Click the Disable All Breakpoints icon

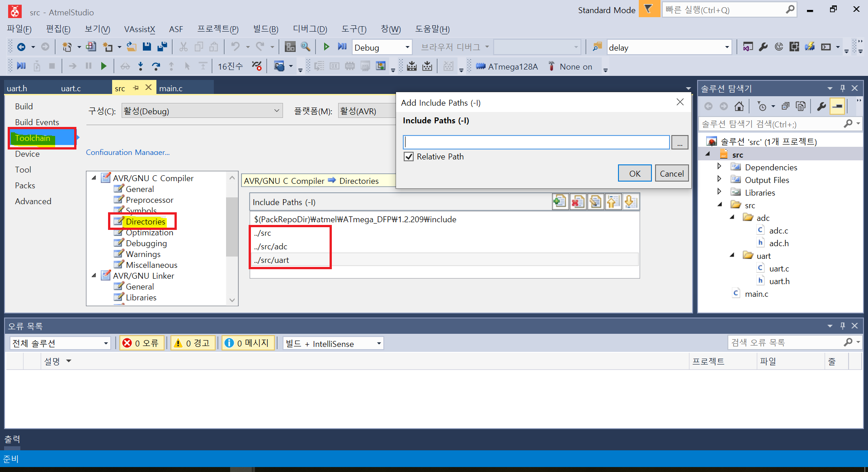point(257,66)
